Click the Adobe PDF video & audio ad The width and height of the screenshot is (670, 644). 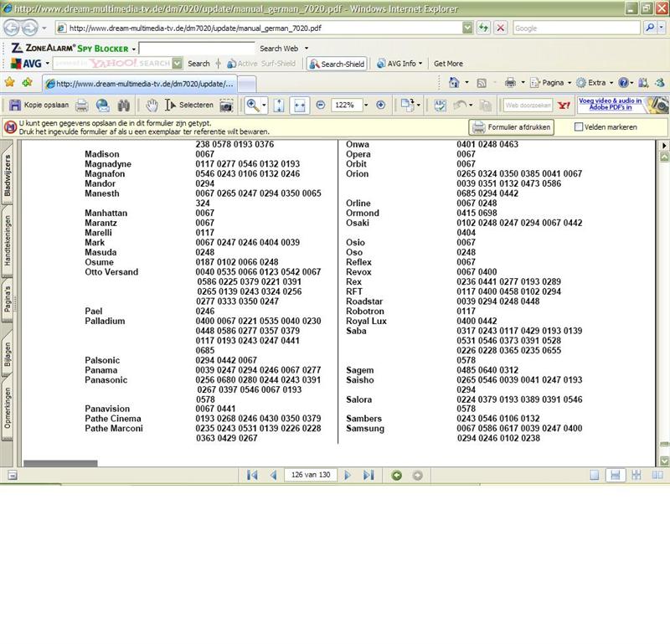pyautogui.click(x=622, y=105)
